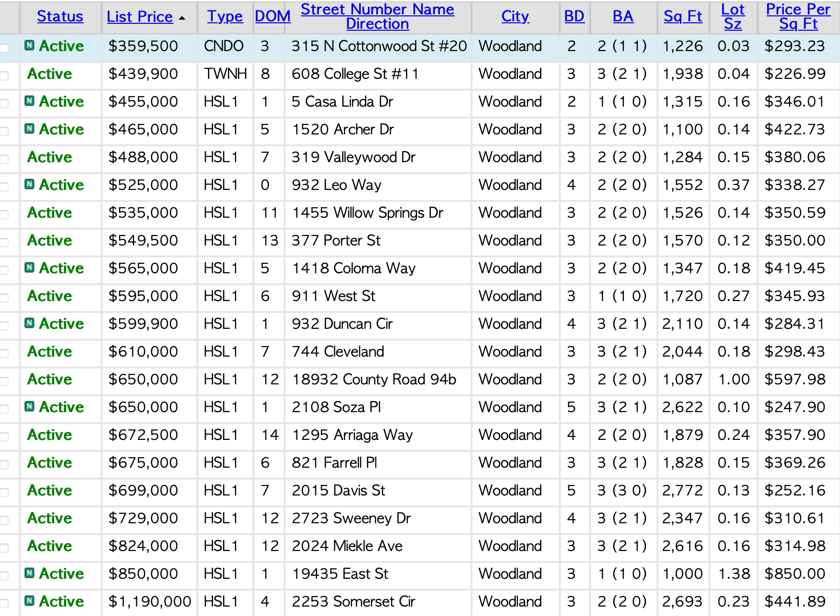Click the address 2024 Miekle Ave
840x616 pixels.
click(x=347, y=546)
